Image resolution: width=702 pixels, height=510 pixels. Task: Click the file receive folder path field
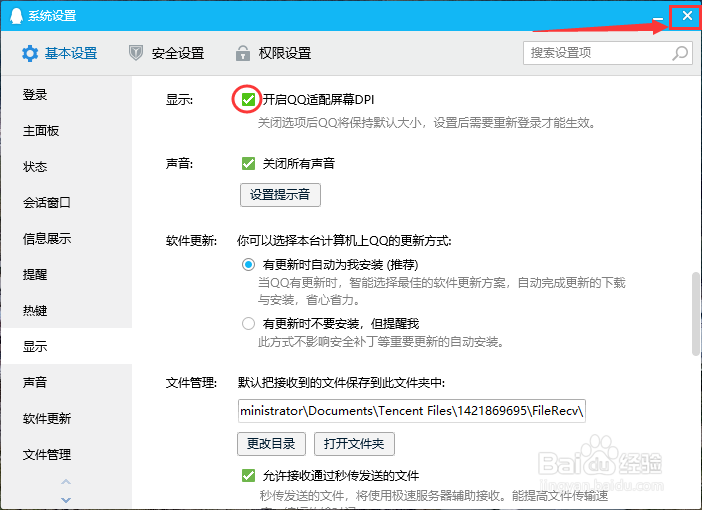tap(411, 411)
